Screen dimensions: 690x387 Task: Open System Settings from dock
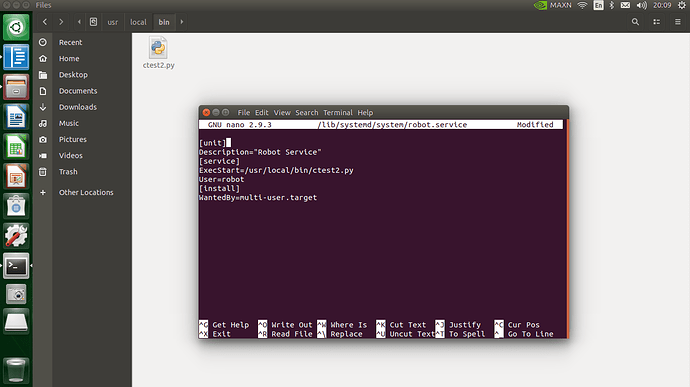[16, 236]
